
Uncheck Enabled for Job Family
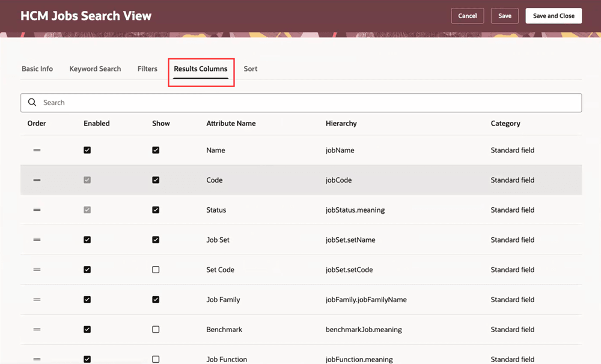coord(87,300)
